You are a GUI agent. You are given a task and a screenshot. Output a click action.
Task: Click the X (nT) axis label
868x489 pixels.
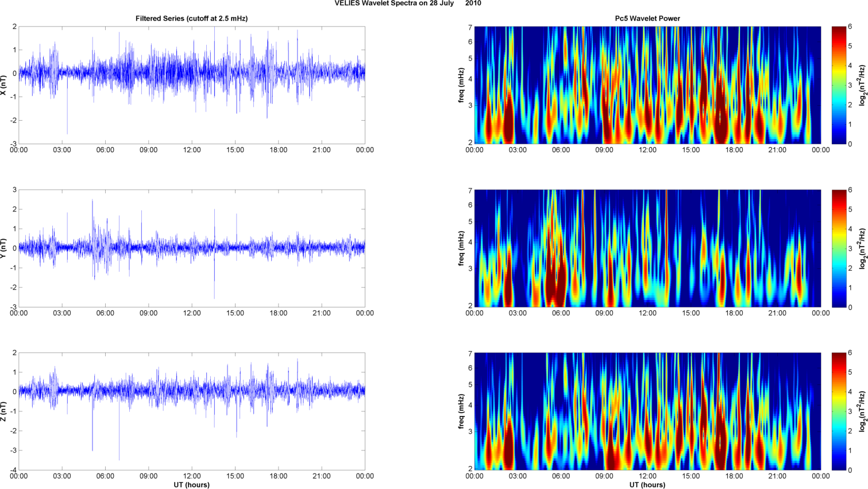tap(4, 85)
